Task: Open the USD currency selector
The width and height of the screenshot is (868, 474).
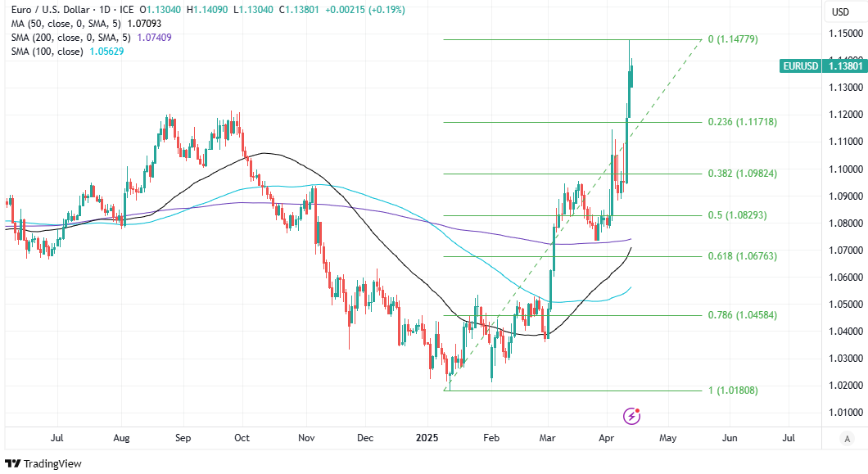Action: coord(841,11)
